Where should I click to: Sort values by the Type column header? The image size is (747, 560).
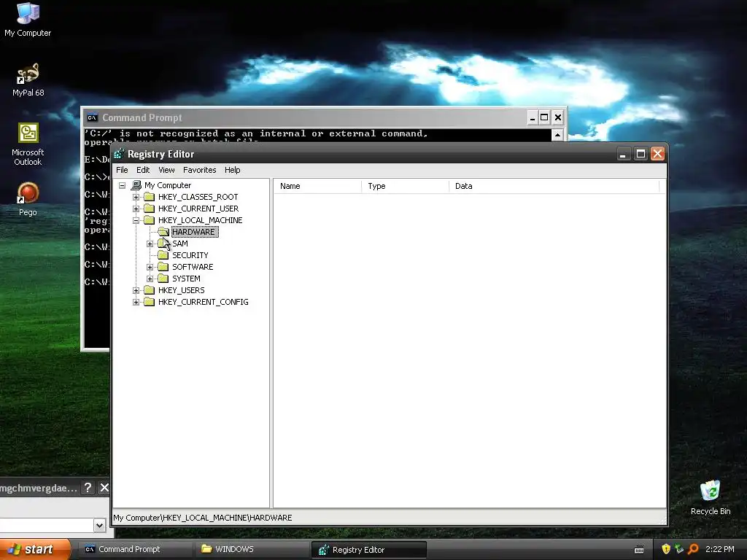405,186
